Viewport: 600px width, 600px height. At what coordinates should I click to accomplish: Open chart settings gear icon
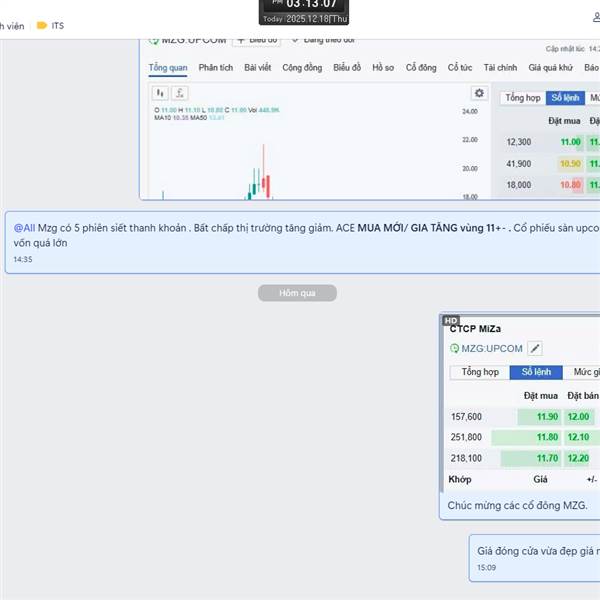pos(479,93)
